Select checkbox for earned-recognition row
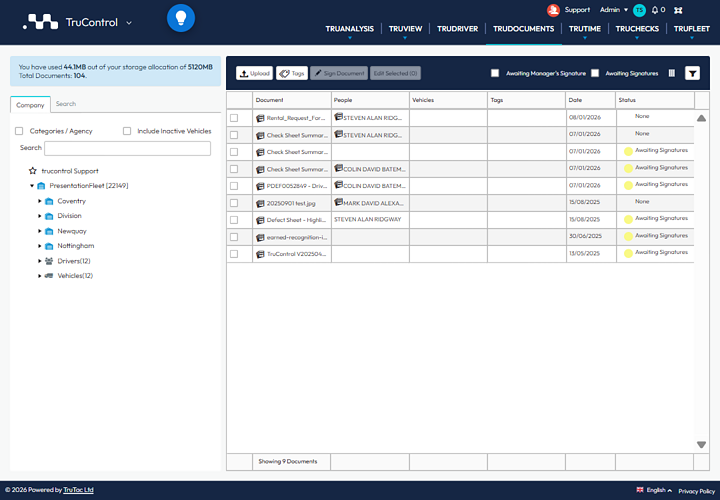The image size is (720, 500). tap(234, 237)
